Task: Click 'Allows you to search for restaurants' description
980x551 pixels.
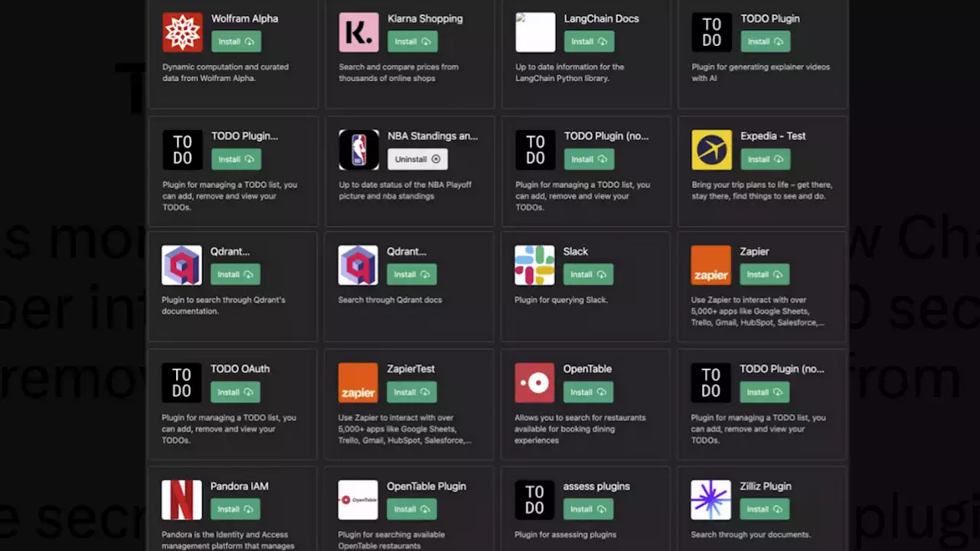Action: click(x=580, y=429)
